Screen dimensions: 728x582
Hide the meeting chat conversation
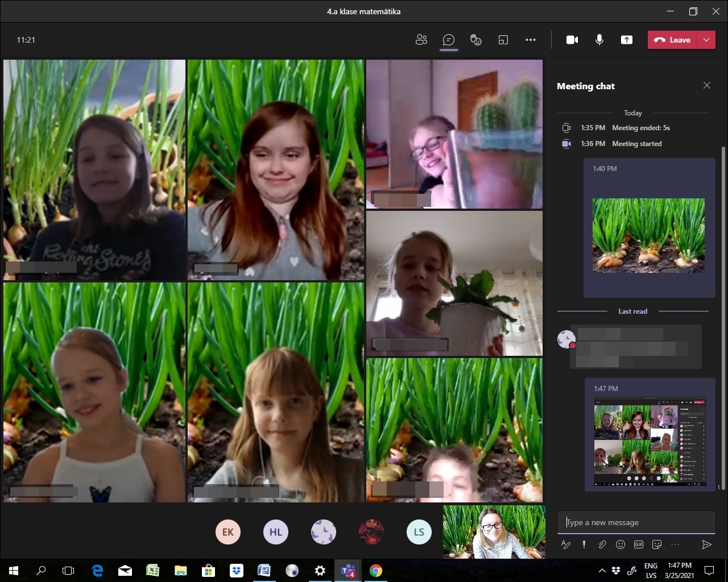point(449,40)
